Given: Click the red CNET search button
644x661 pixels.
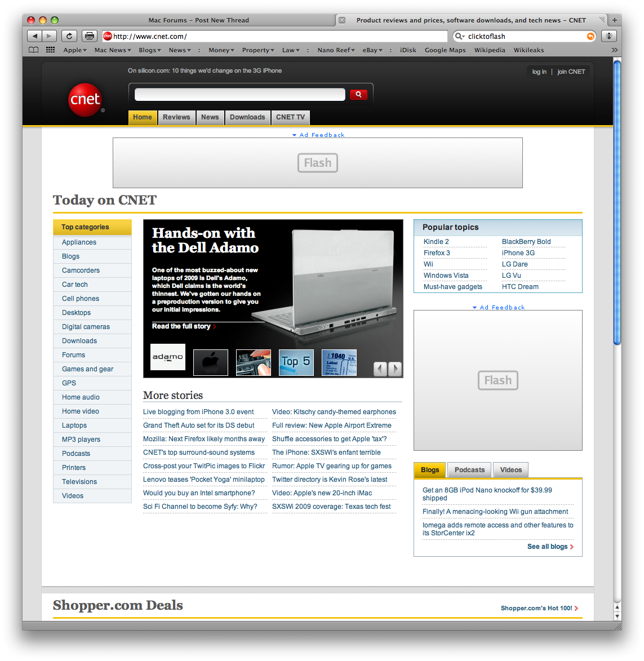Looking at the screenshot, I should pos(358,95).
